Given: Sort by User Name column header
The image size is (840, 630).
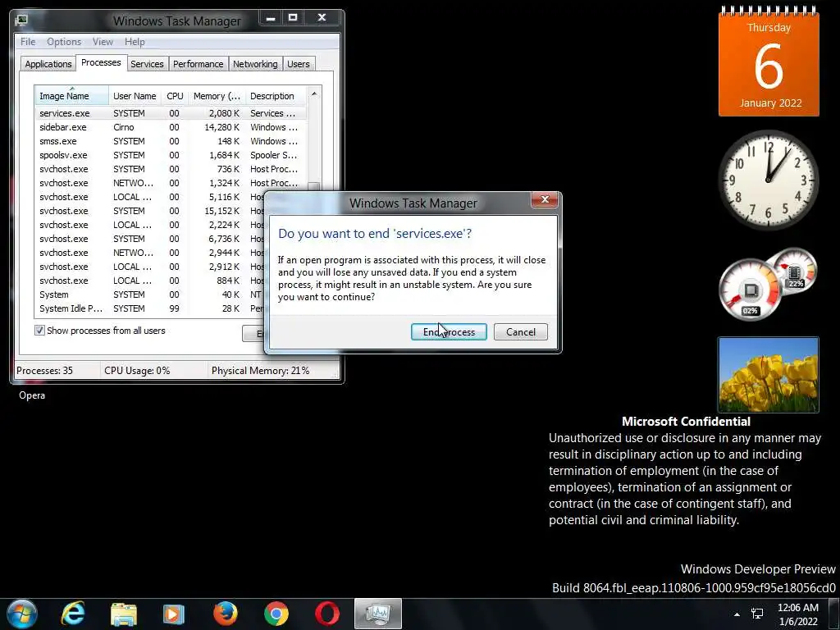Looking at the screenshot, I should pyautogui.click(x=135, y=96).
